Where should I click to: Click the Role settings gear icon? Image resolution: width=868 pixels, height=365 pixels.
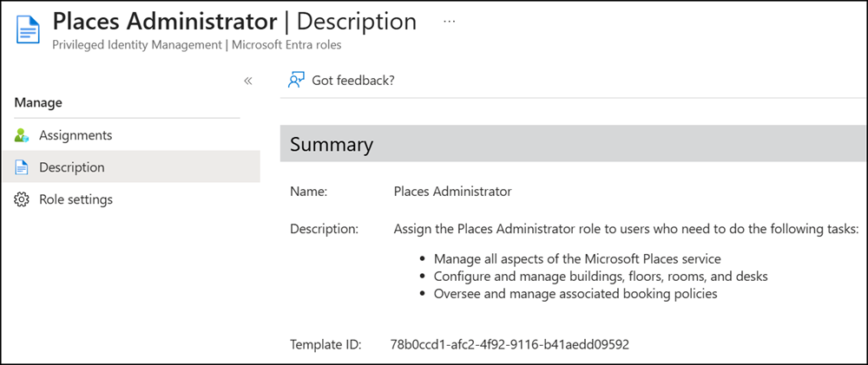point(21,199)
